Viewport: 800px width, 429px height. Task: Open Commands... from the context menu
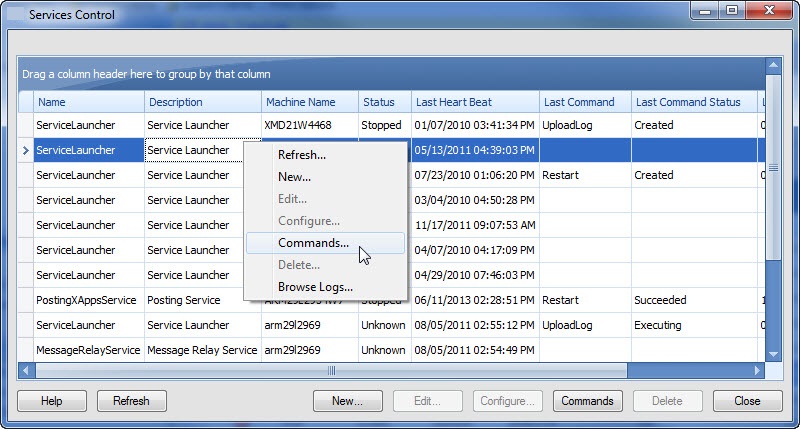(313, 243)
